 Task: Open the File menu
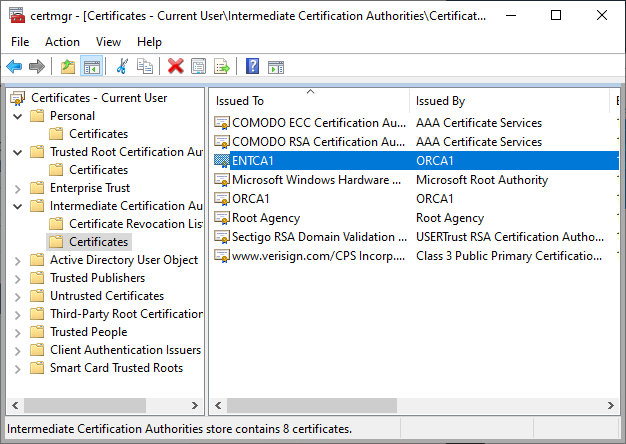coord(20,42)
